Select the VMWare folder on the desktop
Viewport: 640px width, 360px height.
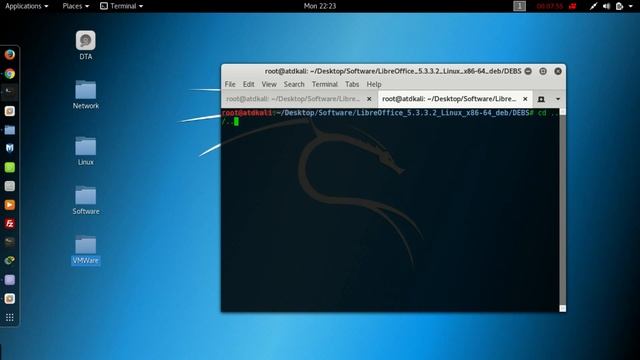point(86,249)
